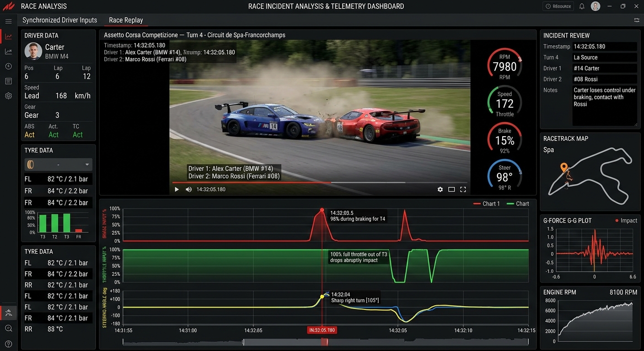Select the line chart telemetry sidebar icon
Screen dimensions: 644x351
(8, 37)
